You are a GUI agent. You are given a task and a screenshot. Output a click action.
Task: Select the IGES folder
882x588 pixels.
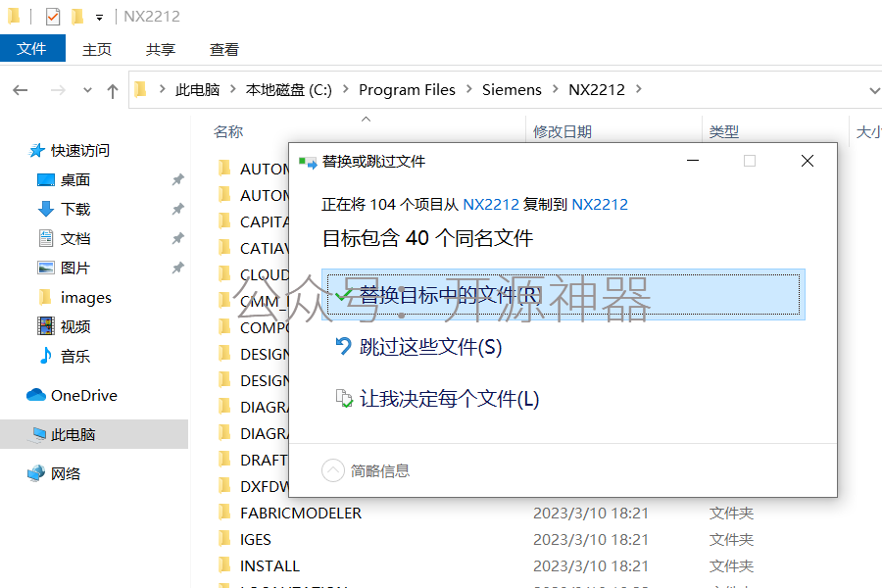[x=256, y=540]
